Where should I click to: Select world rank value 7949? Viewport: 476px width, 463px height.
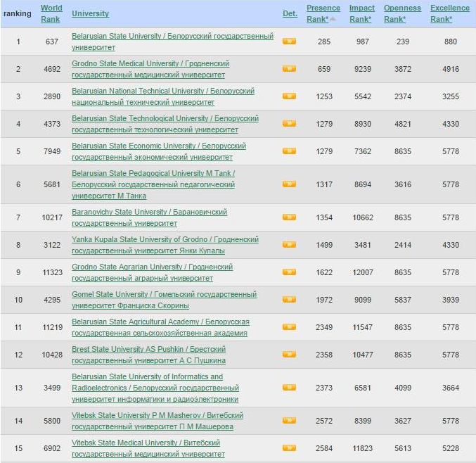[x=52, y=151]
